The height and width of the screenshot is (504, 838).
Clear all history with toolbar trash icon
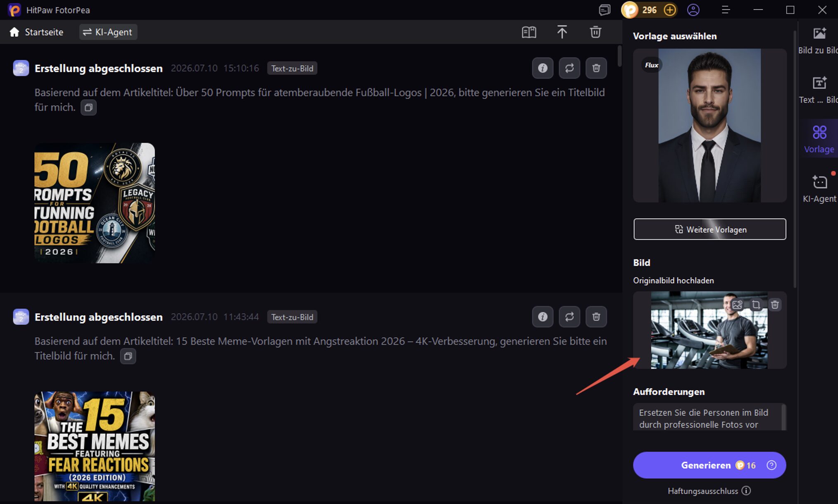coord(595,32)
